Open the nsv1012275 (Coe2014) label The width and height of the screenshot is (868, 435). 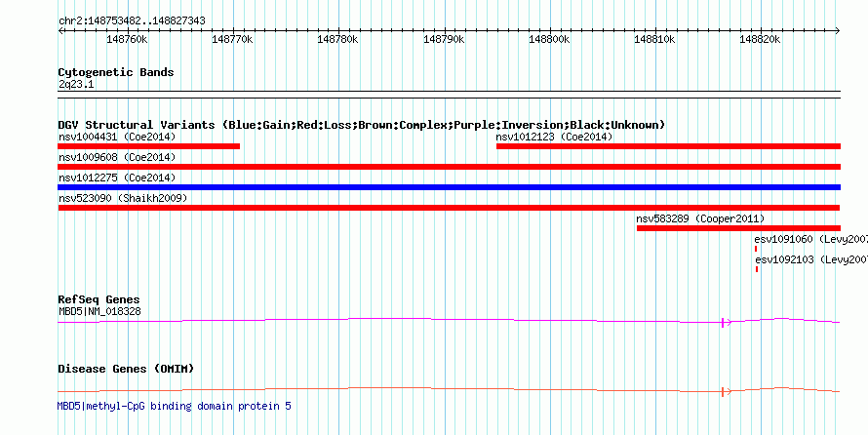117,178
